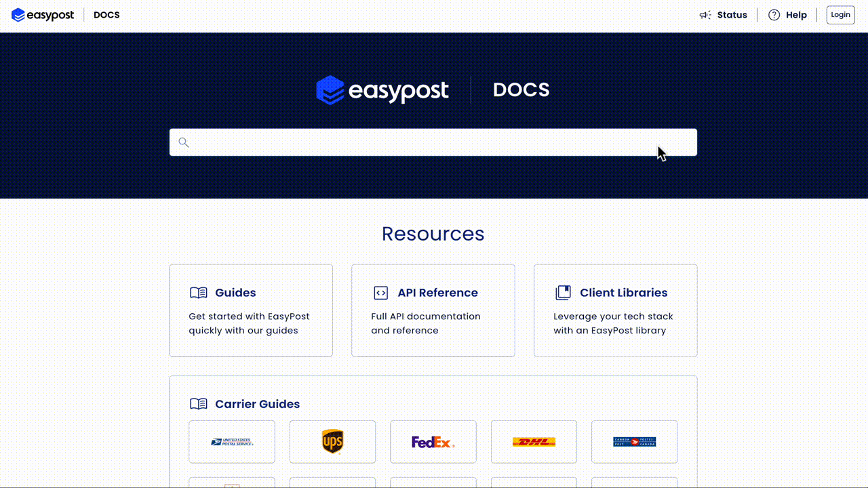Open the Canada Post carrier guide
Image resolution: width=868 pixels, height=488 pixels.
click(634, 442)
